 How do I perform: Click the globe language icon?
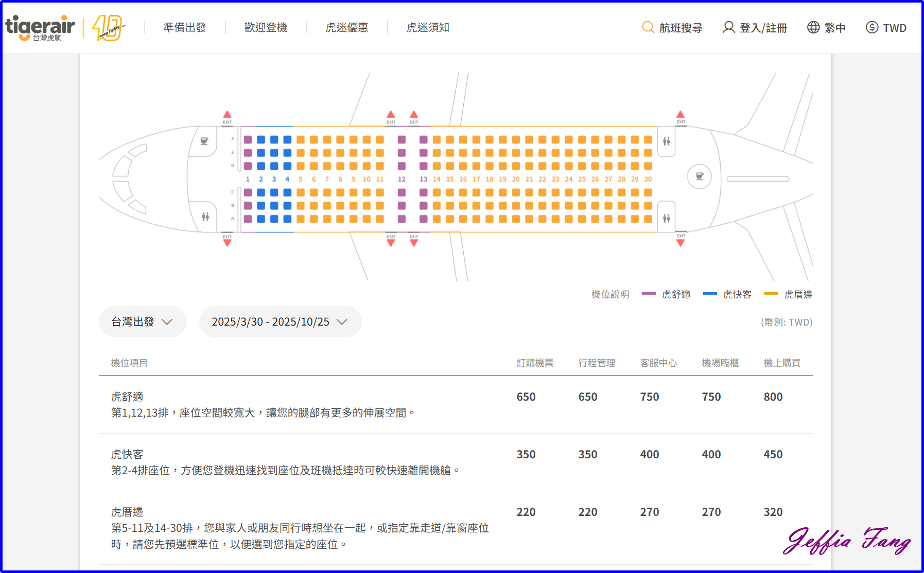[x=813, y=27]
